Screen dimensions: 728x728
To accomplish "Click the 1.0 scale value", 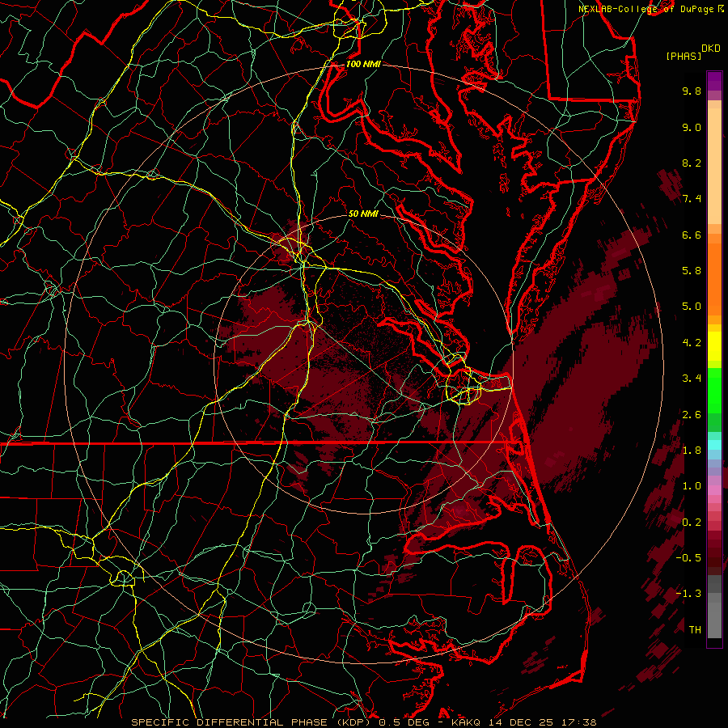I will click(x=692, y=486).
